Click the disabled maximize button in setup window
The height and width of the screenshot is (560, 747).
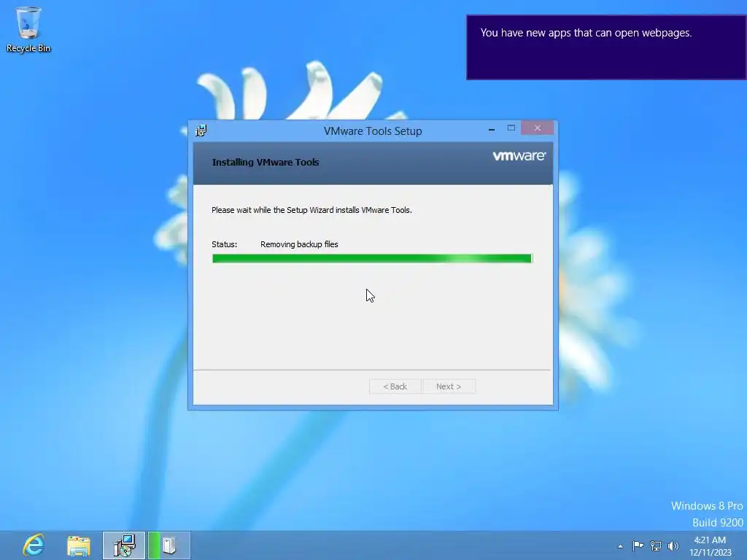(x=511, y=128)
